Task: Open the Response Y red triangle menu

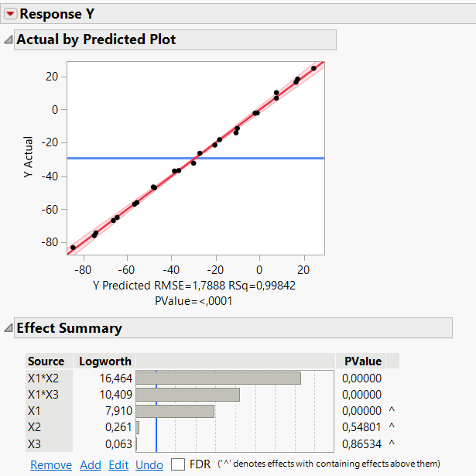Action: pos(10,14)
